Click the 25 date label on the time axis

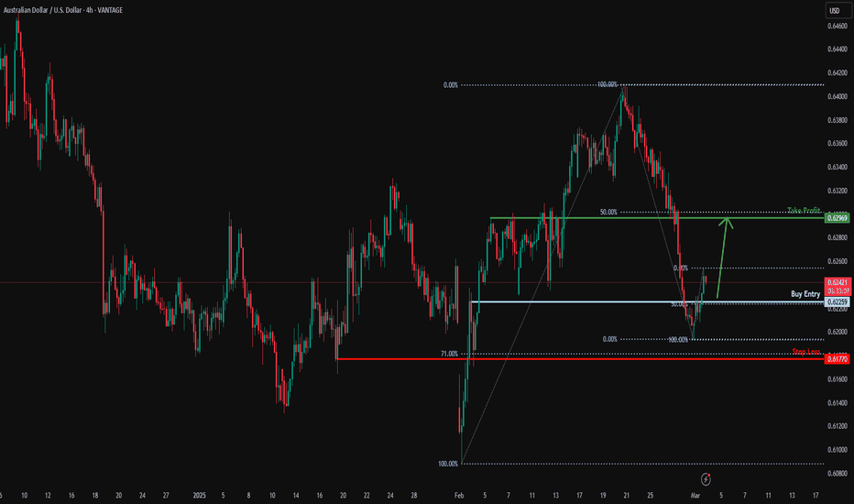tap(650, 495)
